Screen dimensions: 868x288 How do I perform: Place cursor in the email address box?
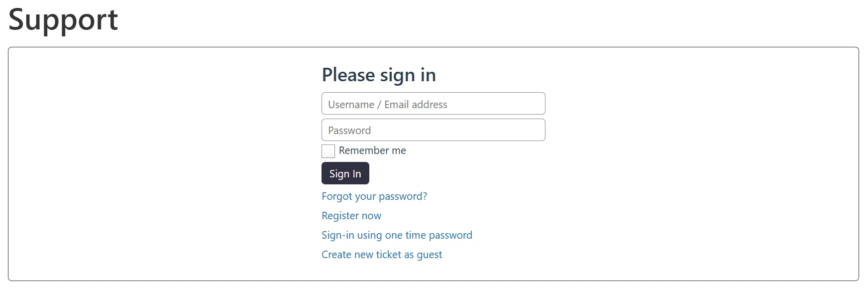(x=433, y=104)
